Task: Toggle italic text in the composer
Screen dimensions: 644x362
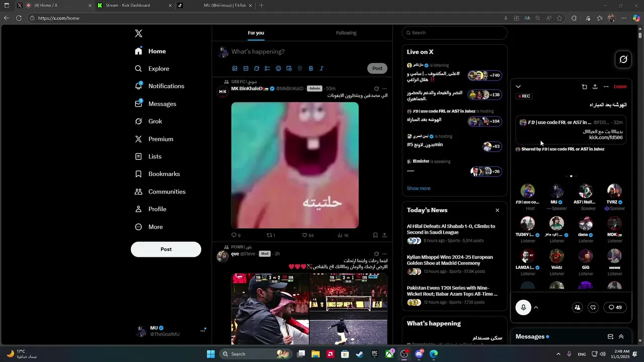Action: 321,68
